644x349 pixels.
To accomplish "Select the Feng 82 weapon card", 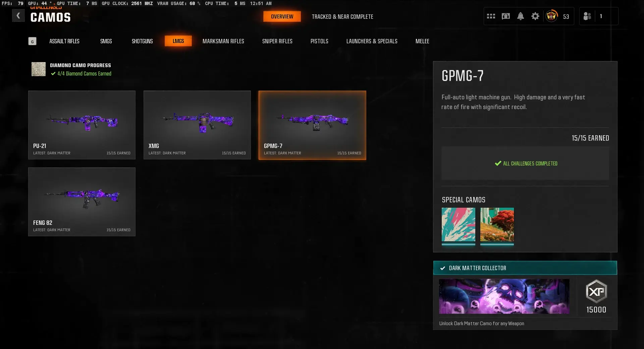I will [82, 202].
